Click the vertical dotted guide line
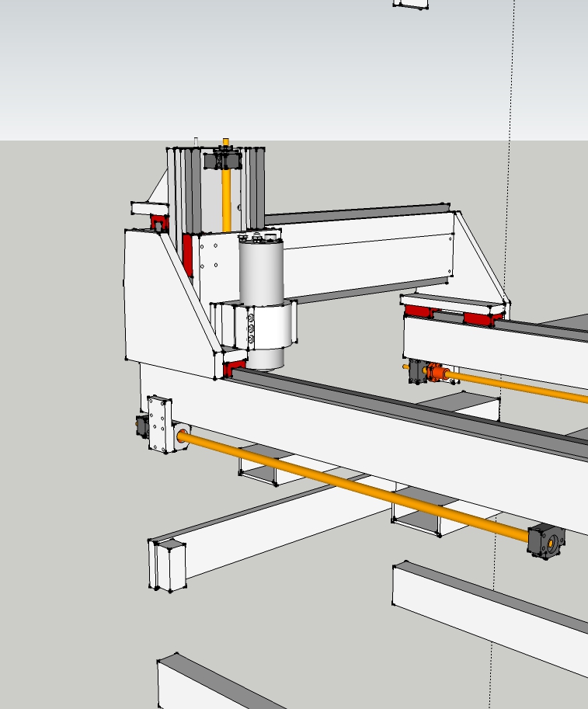Image resolution: width=588 pixels, height=709 pixels. (506, 233)
